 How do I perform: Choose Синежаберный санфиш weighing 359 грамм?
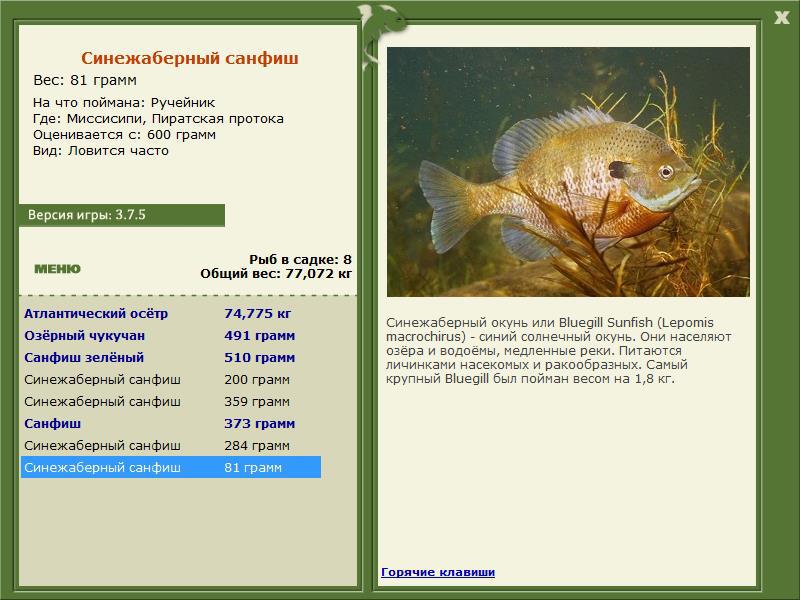[x=171, y=402]
